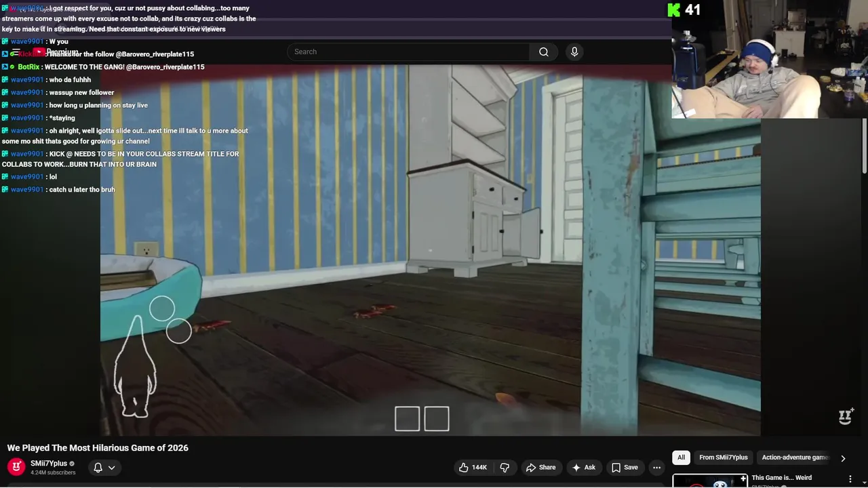Save the video to a playlist
The width and height of the screenshot is (868, 488).
tap(625, 468)
